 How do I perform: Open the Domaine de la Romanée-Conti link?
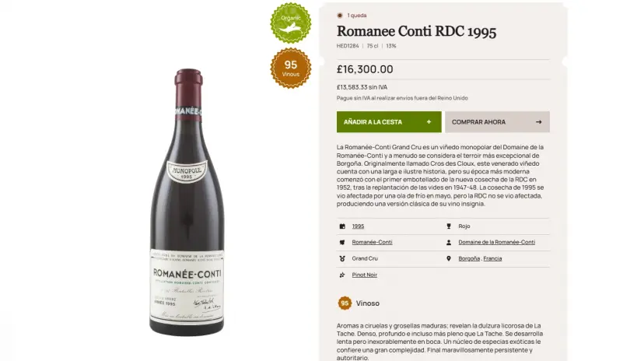(x=496, y=242)
